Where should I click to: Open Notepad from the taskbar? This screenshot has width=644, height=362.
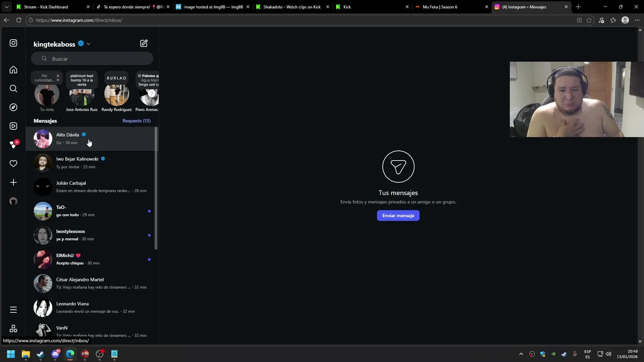click(x=114, y=354)
